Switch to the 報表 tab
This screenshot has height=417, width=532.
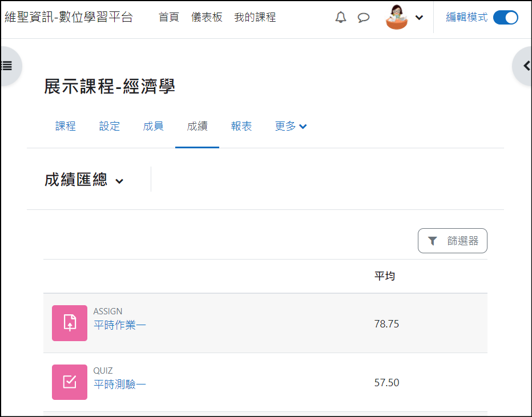[241, 127]
